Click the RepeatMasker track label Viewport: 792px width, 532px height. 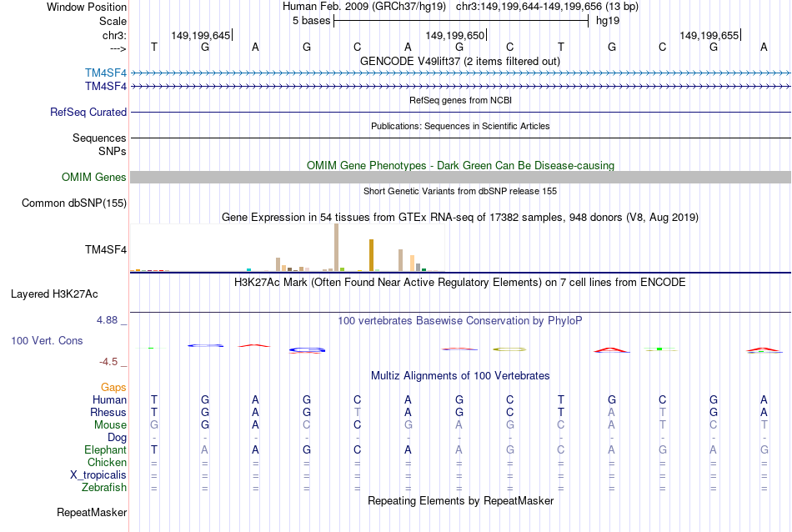coord(92,512)
